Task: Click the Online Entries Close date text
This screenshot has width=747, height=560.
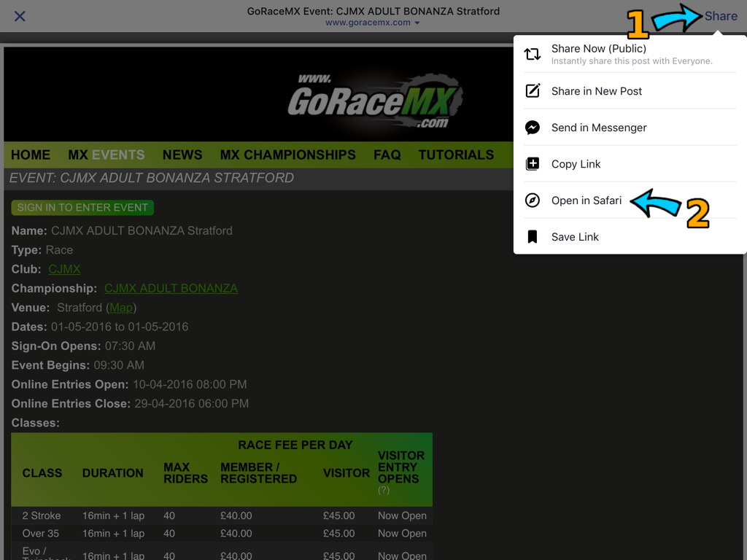Action: [192, 403]
